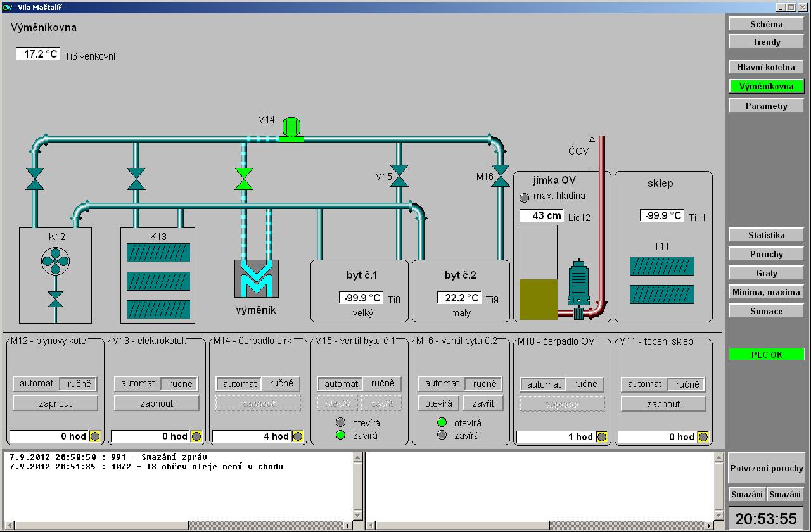The width and height of the screenshot is (811, 532).
Task: Click the M14 circulation pump icon
Action: pyautogui.click(x=291, y=129)
